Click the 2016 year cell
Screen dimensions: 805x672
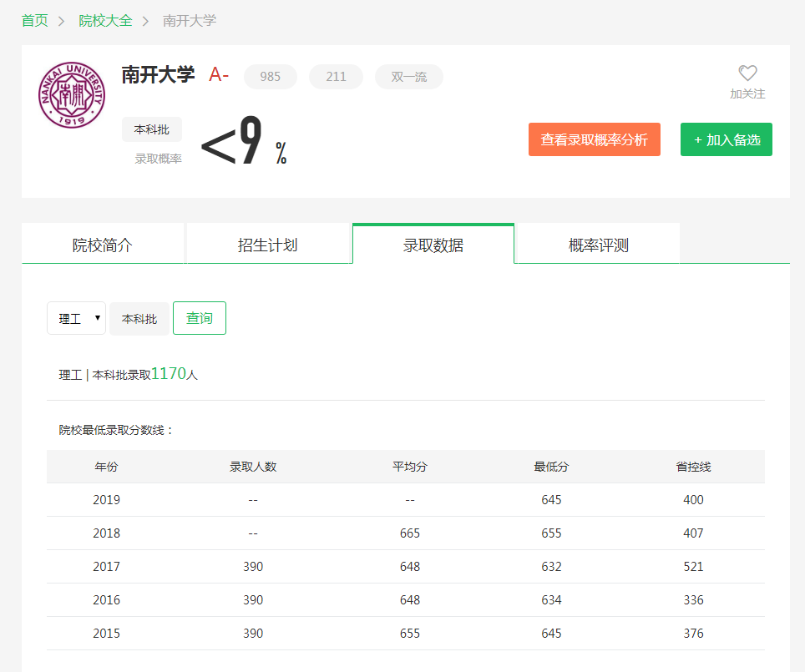(106, 599)
